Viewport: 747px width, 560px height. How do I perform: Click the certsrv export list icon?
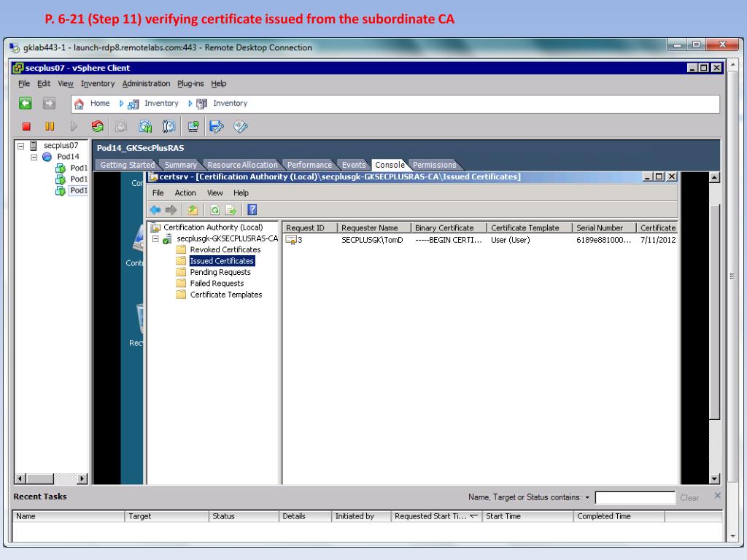[231, 209]
